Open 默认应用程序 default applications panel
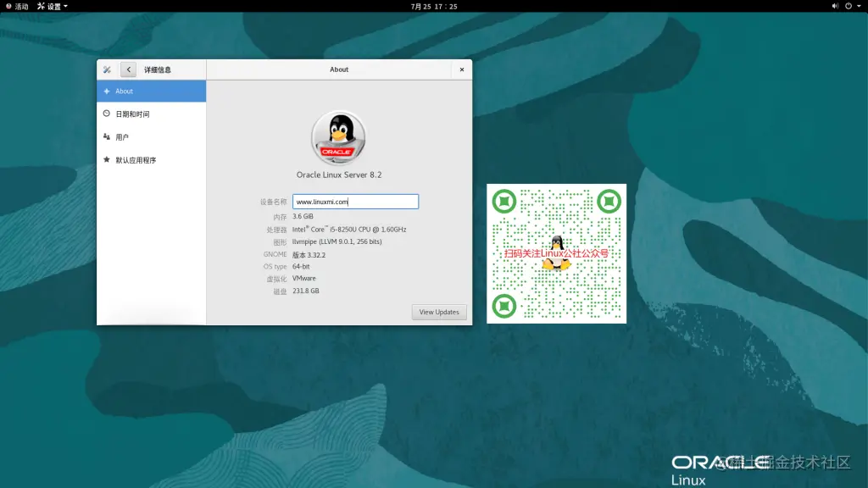Screen dimensions: 868x488 point(151,160)
